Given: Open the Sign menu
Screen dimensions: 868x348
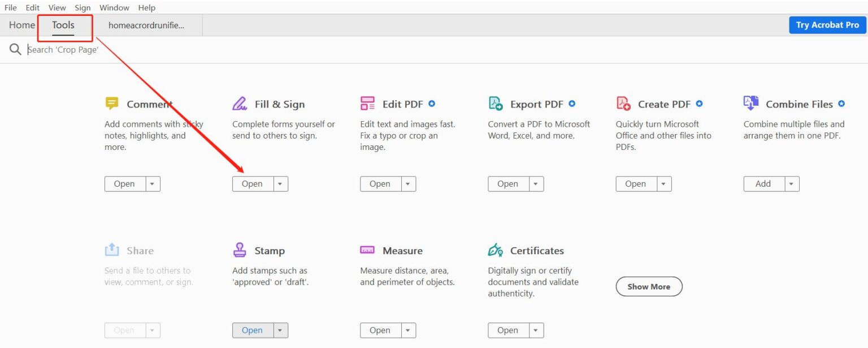Looking at the screenshot, I should coord(83,7).
